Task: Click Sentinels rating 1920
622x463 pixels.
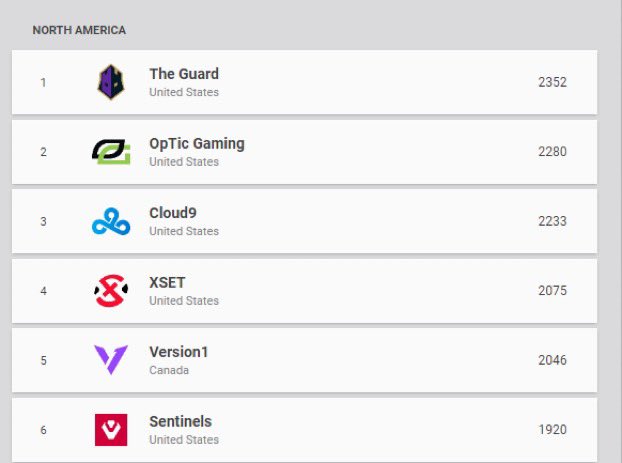Action: point(552,429)
